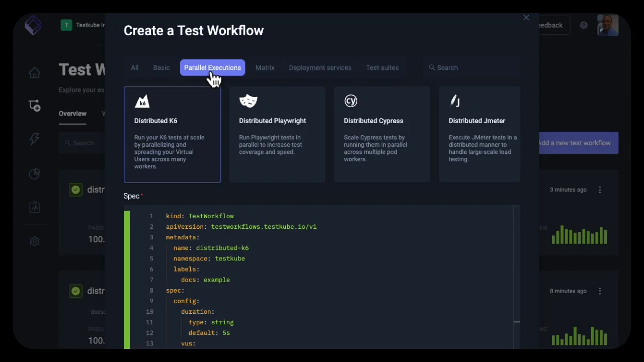Viewport: 644px width, 362px height.
Task: Open menu for workflow run 8 minutes ago
Action: pos(600,291)
